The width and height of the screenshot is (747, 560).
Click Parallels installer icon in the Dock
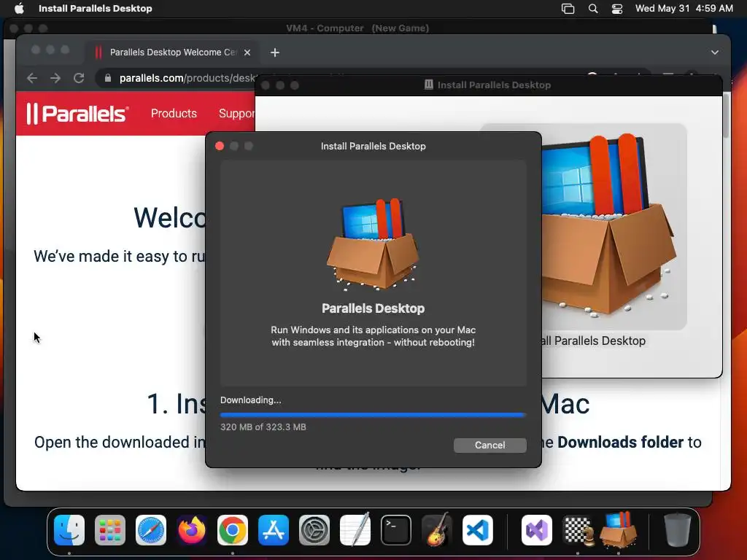[619, 530]
